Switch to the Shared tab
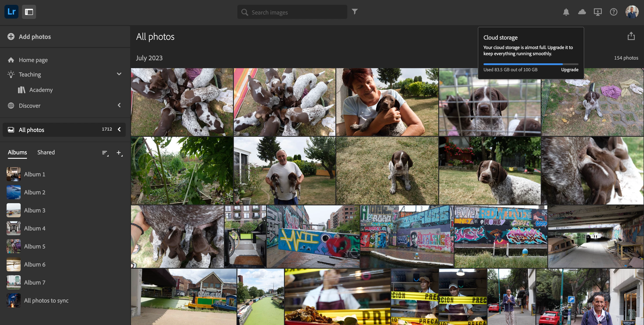The width and height of the screenshot is (644, 325). (x=46, y=152)
